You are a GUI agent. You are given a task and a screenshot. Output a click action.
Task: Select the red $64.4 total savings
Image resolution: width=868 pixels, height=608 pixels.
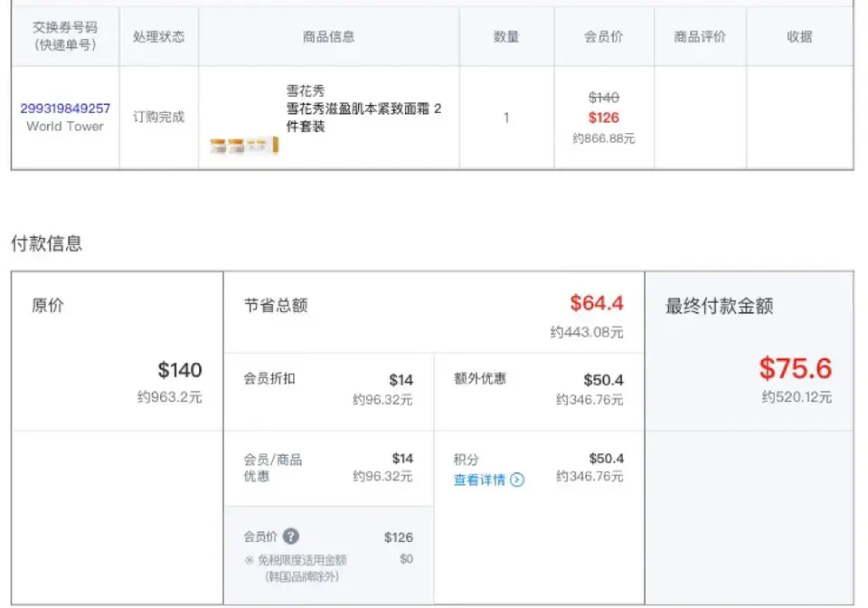[597, 303]
